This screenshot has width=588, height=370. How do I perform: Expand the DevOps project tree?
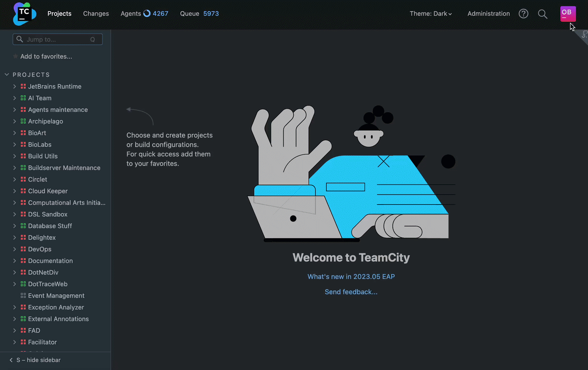(x=15, y=249)
